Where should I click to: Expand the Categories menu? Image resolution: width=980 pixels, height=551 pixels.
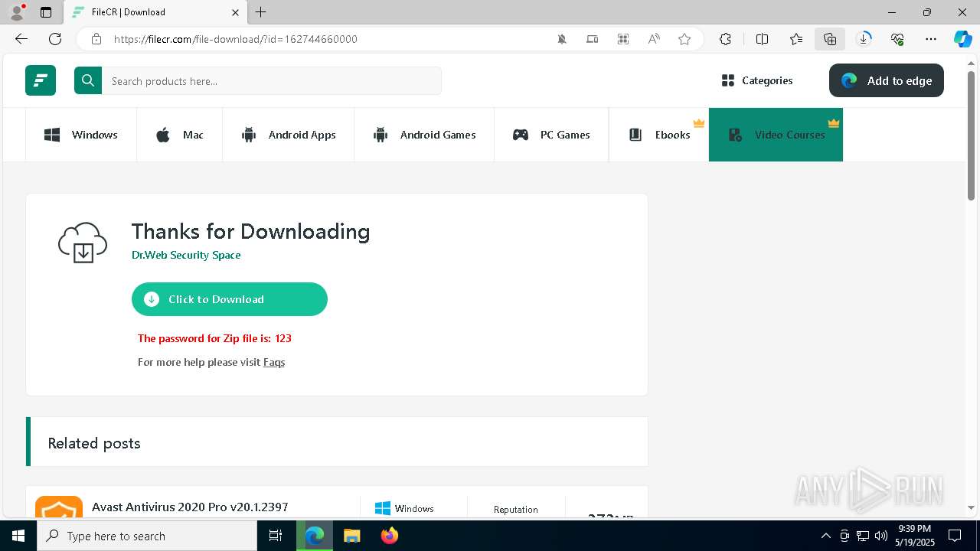[x=757, y=80]
